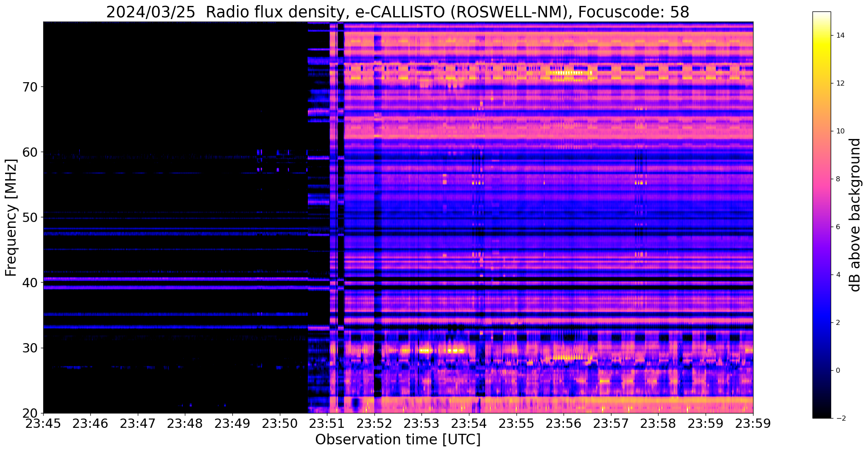Click the 23:58 time tick label
Screen dimensions: 868x452
pos(658,423)
